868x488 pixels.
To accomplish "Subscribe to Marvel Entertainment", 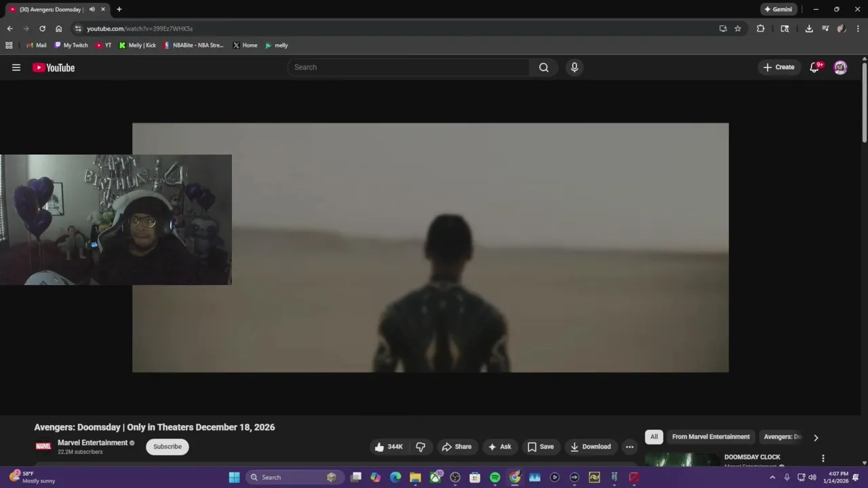I will (167, 447).
